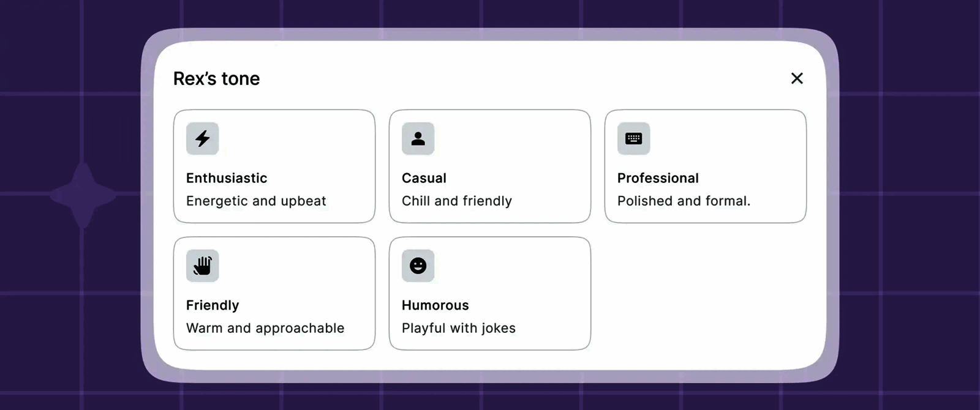
Task: Click the four-pointed star in the background
Action: [83, 195]
